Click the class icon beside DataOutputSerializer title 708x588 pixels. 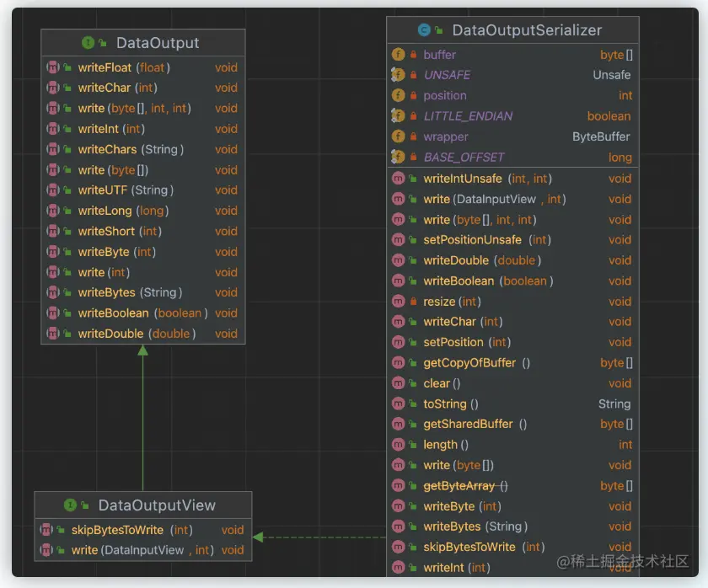coord(424,30)
